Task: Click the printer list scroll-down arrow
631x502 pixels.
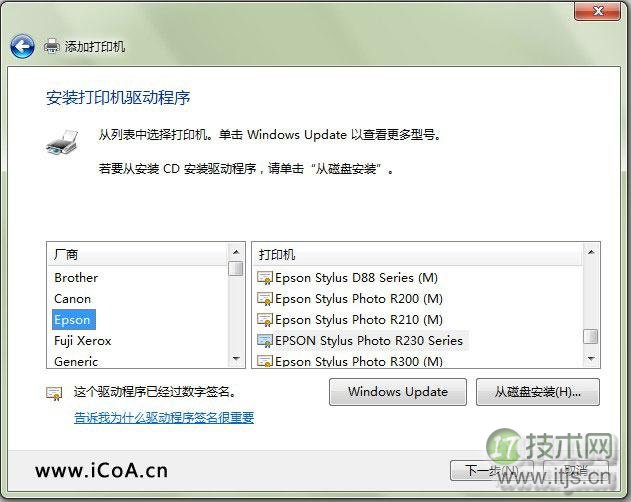Action: click(591, 358)
